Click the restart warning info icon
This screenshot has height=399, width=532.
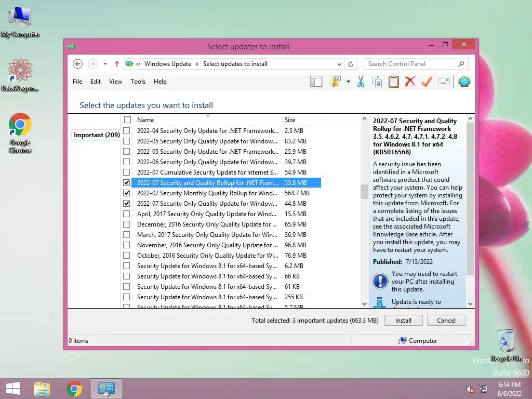(x=380, y=281)
